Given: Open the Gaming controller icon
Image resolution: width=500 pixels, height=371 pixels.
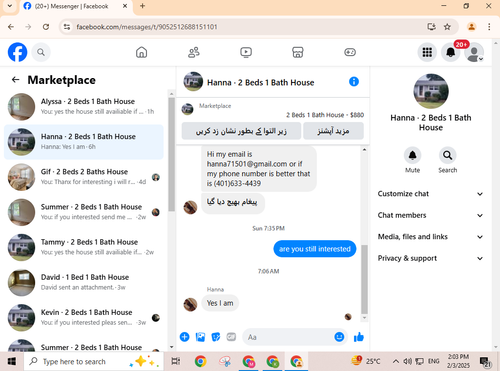Looking at the screenshot, I should point(350,52).
